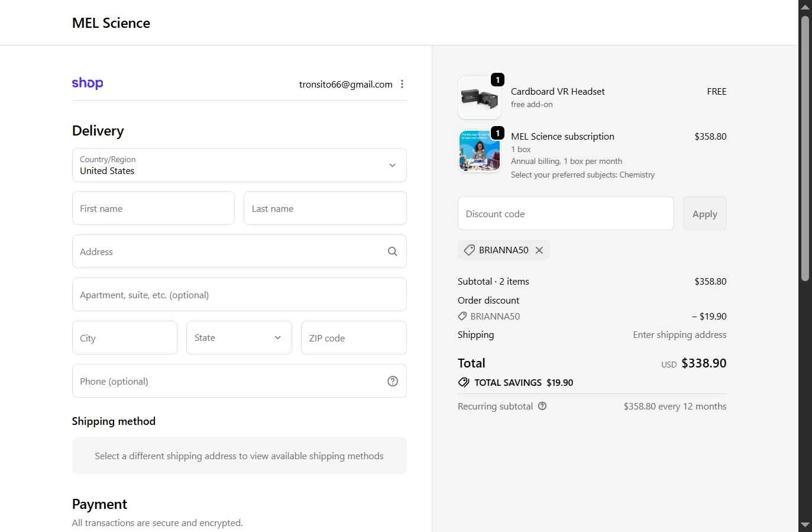Click the 'MEL Science subscription' product name
Viewport: 812px width, 532px height.
[x=562, y=136]
